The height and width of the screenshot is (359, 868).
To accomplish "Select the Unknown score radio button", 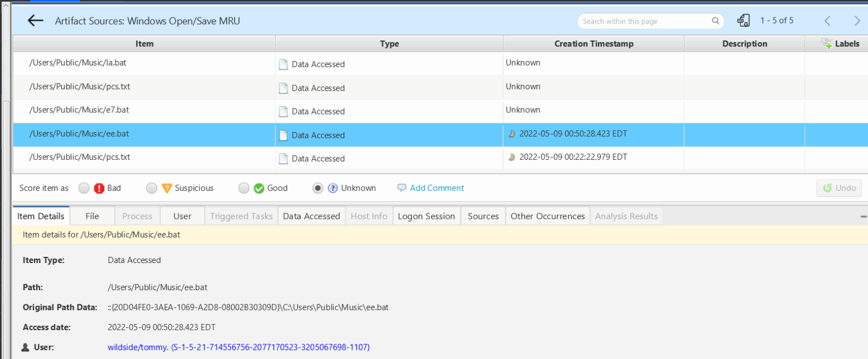I will pos(318,189).
